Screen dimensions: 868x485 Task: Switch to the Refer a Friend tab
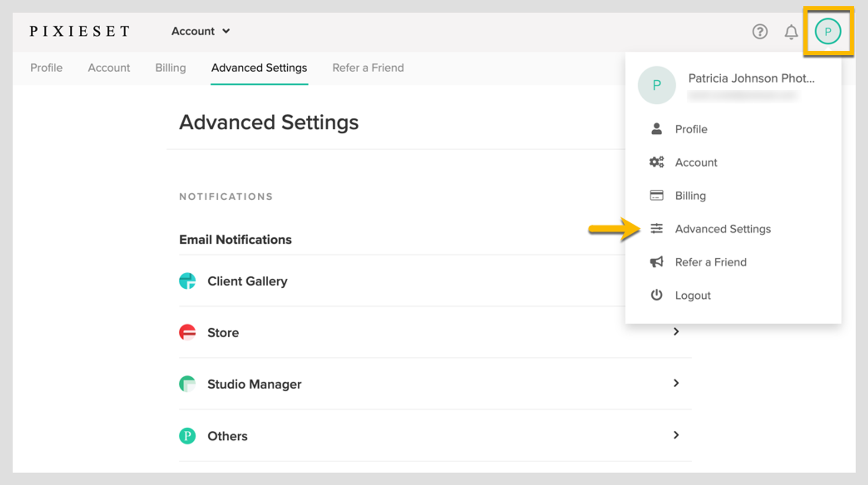coord(368,68)
